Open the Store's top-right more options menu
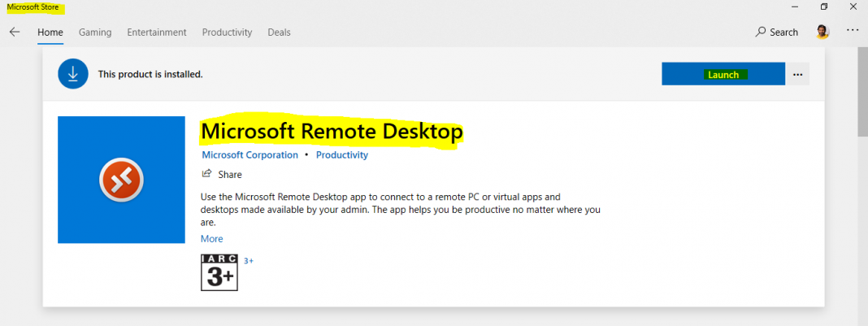 click(x=853, y=30)
